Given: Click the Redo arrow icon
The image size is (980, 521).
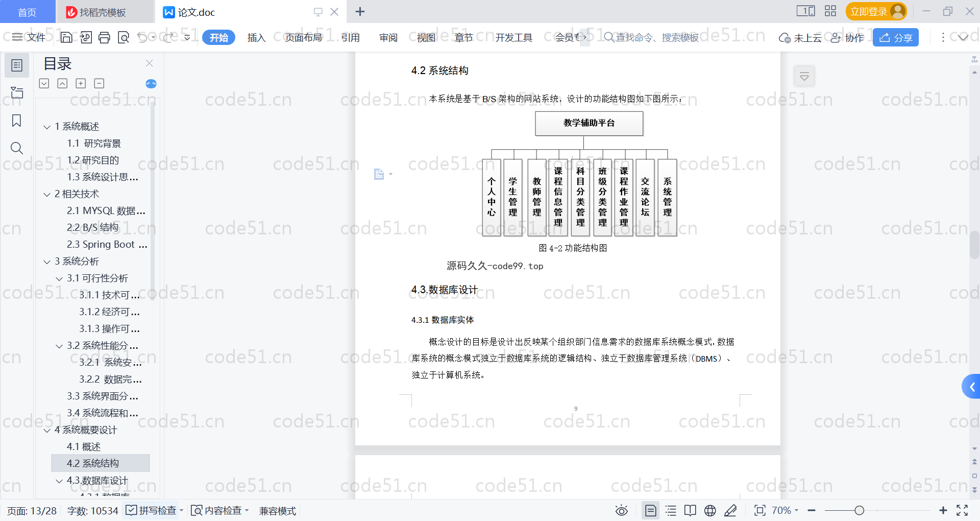Looking at the screenshot, I should coord(169,37).
